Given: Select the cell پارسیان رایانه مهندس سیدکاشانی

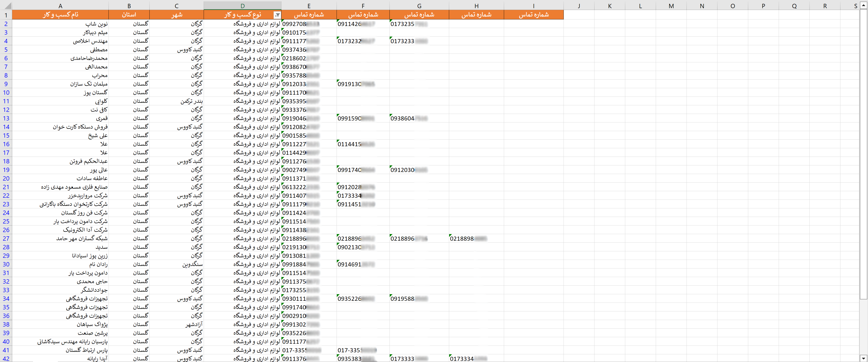Looking at the screenshot, I should point(60,341).
